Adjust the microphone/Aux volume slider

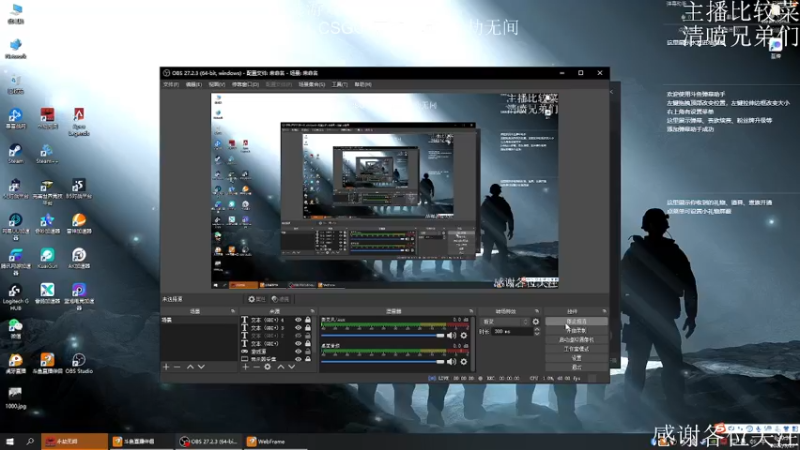pos(383,335)
